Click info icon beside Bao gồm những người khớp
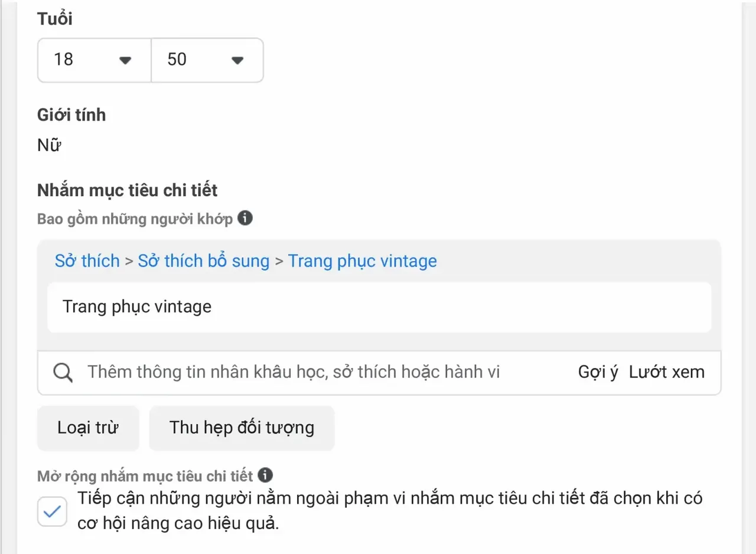 pyautogui.click(x=245, y=218)
